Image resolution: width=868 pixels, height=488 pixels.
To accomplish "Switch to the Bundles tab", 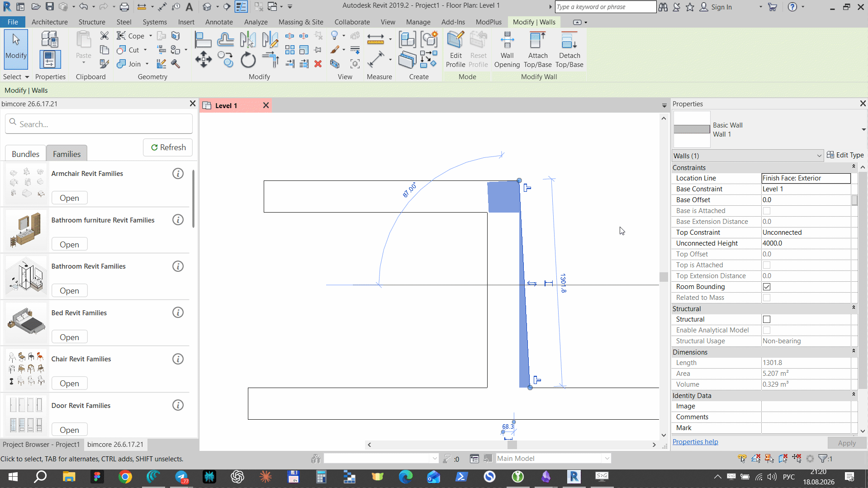I will click(25, 154).
